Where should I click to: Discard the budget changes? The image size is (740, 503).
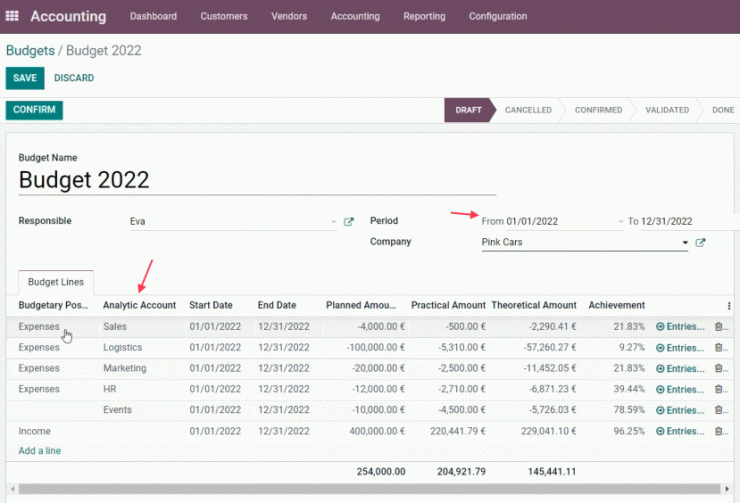point(74,78)
